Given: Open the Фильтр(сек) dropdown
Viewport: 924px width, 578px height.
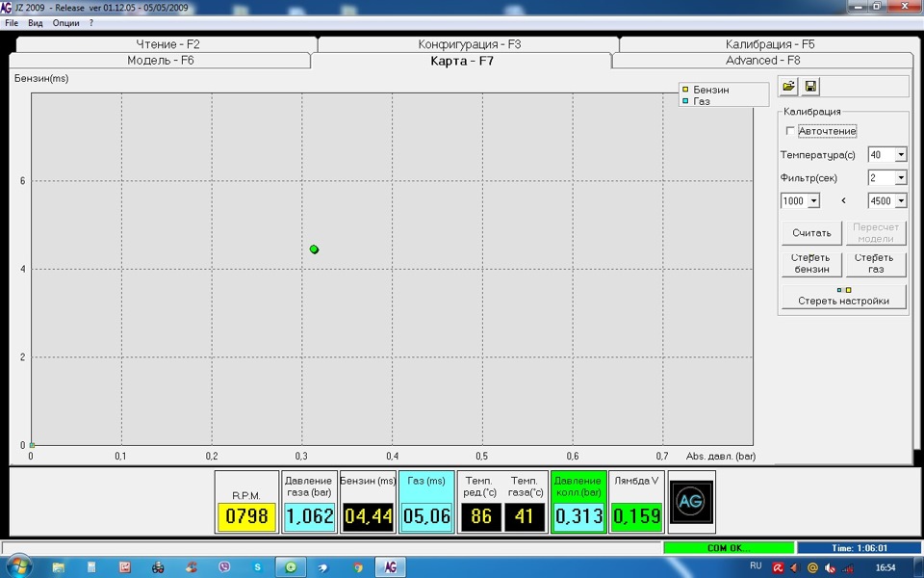Looking at the screenshot, I should coord(901,177).
